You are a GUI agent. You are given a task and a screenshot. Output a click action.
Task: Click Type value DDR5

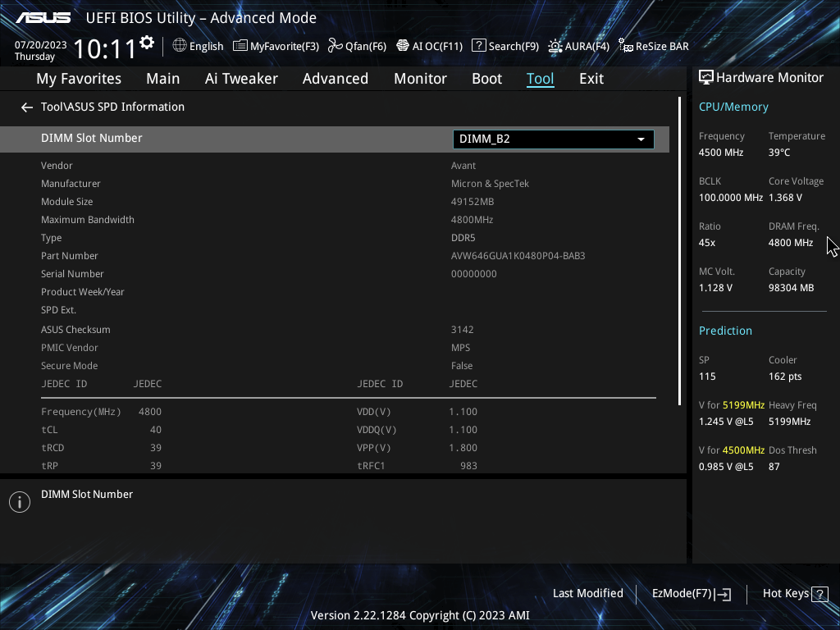pos(463,238)
